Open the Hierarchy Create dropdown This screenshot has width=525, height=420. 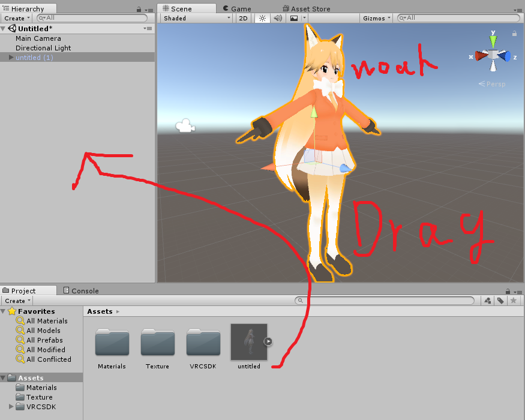17,18
